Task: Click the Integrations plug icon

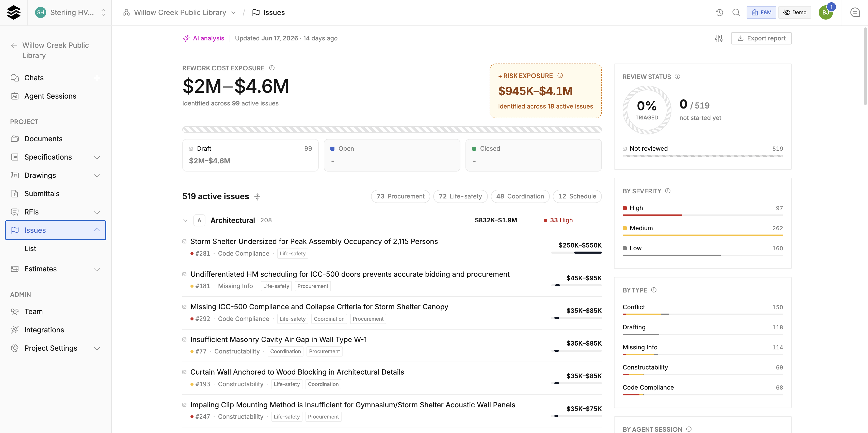Action: tap(15, 330)
